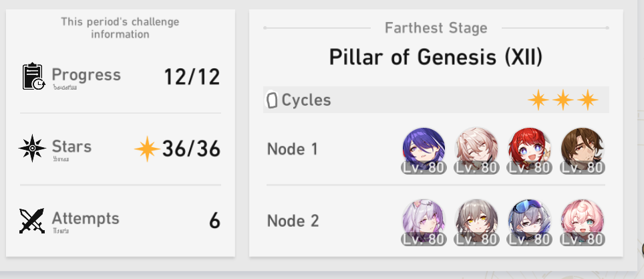Click the orange star beside 36/36
Viewport: 644px width, 279px height.
147,149
